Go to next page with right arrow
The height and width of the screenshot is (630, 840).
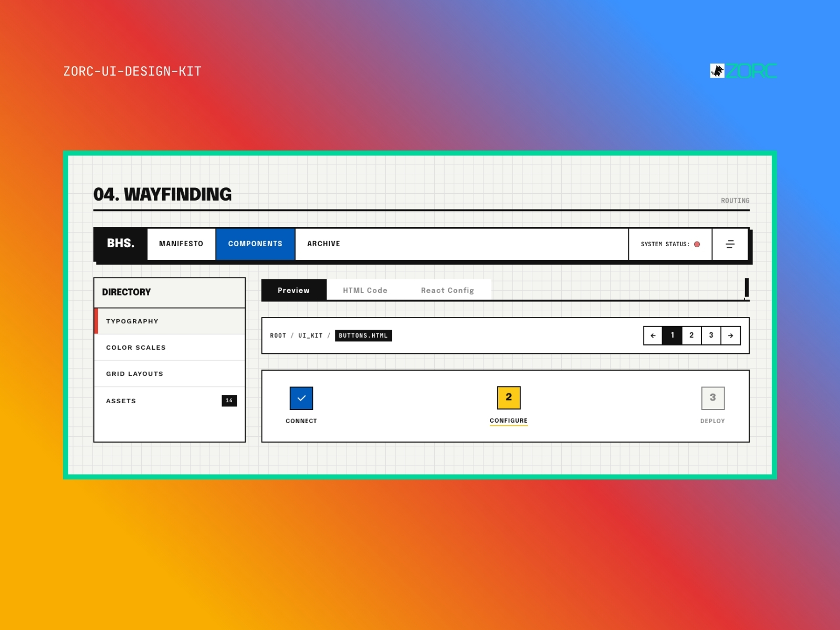click(x=731, y=335)
